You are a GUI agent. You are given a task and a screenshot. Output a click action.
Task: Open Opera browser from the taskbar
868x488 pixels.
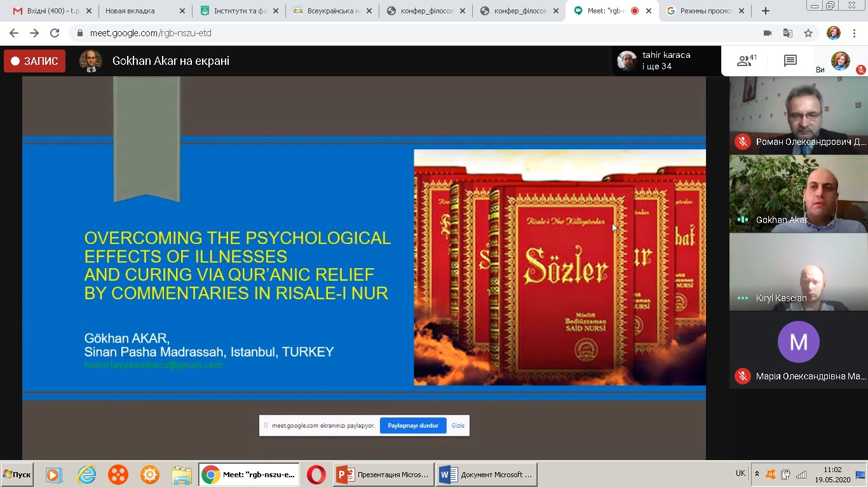[316, 475]
